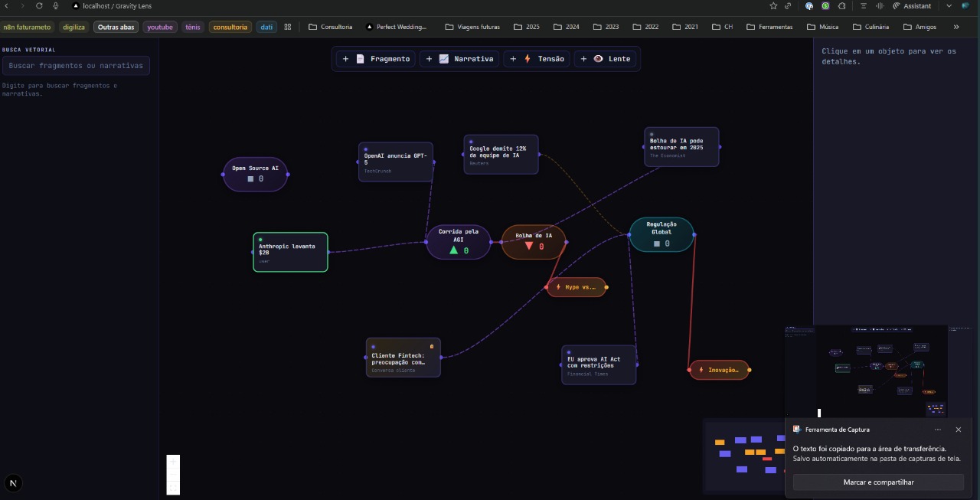Click the lock icon on Cliente Fintech node
The image size is (980, 500).
pyautogui.click(x=432, y=345)
